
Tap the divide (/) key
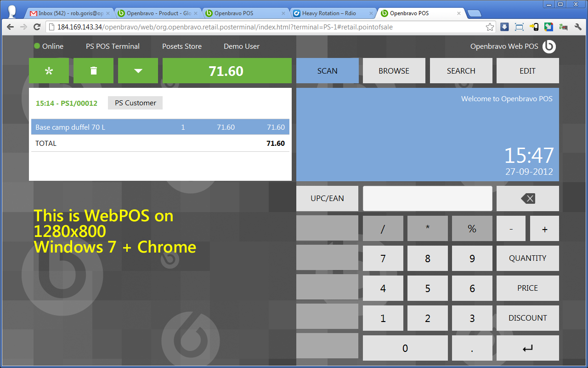(383, 229)
